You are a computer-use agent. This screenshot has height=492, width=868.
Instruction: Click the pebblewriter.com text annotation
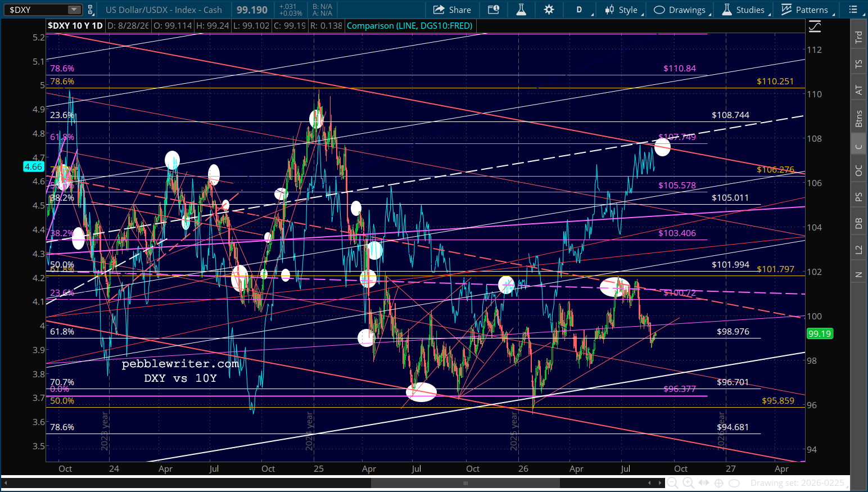(180, 364)
